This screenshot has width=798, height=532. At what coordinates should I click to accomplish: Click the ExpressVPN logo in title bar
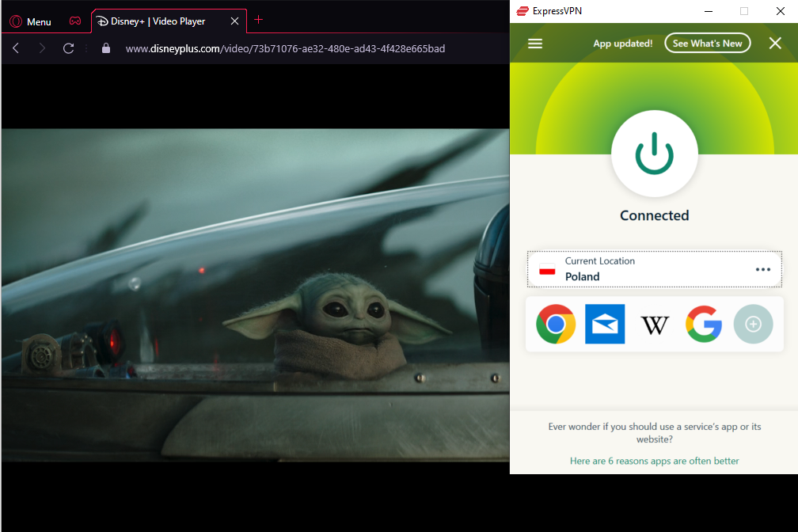[522, 11]
